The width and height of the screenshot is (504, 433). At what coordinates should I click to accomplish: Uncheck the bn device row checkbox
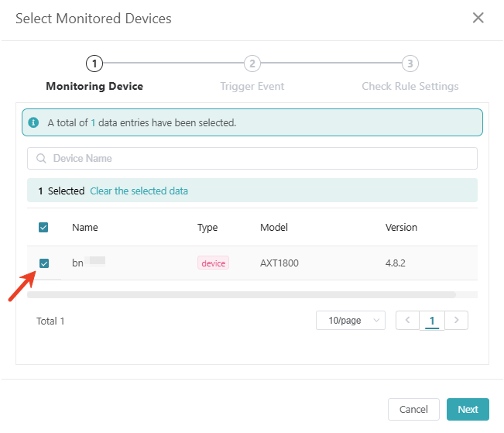(x=44, y=263)
